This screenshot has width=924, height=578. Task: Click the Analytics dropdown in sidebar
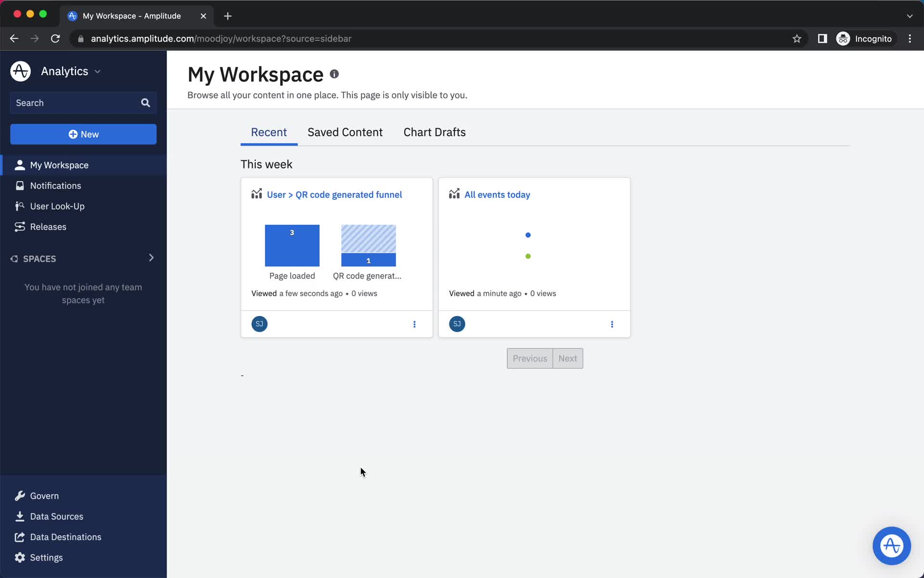[70, 71]
